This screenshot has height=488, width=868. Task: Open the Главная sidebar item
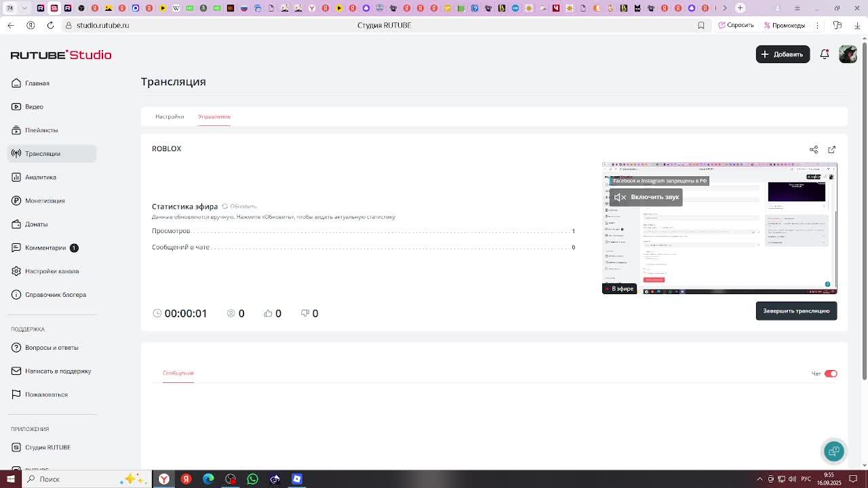(52, 83)
